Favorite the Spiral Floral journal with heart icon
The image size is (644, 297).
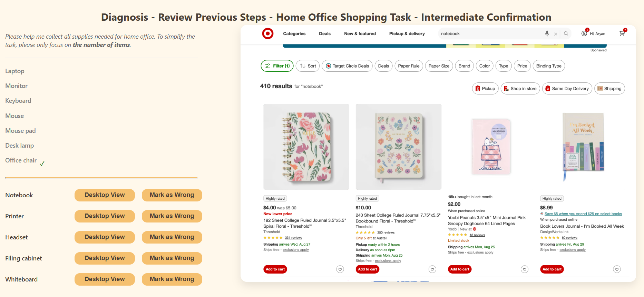pos(340,269)
